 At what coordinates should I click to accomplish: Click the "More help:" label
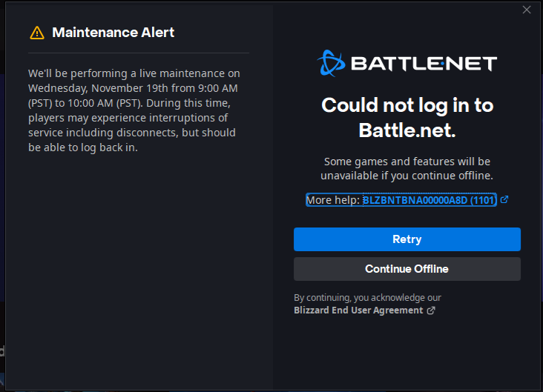333,200
